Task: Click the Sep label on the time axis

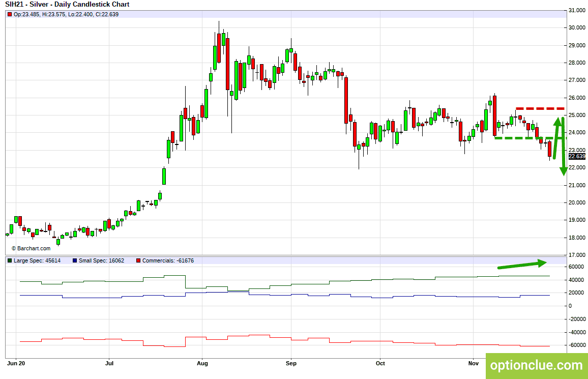Action: click(x=291, y=363)
